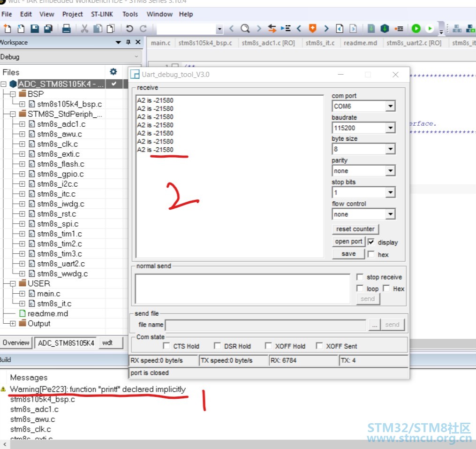476x449 pixels.
Task: Click the Download and Debug green button
Action: [416, 29]
